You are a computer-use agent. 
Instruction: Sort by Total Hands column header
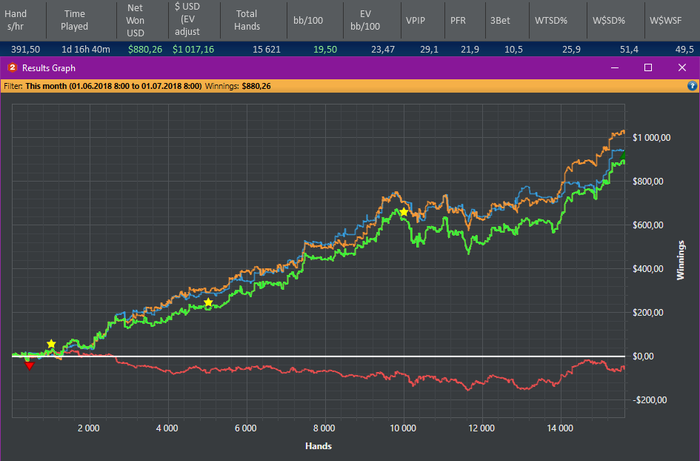[x=254, y=20]
